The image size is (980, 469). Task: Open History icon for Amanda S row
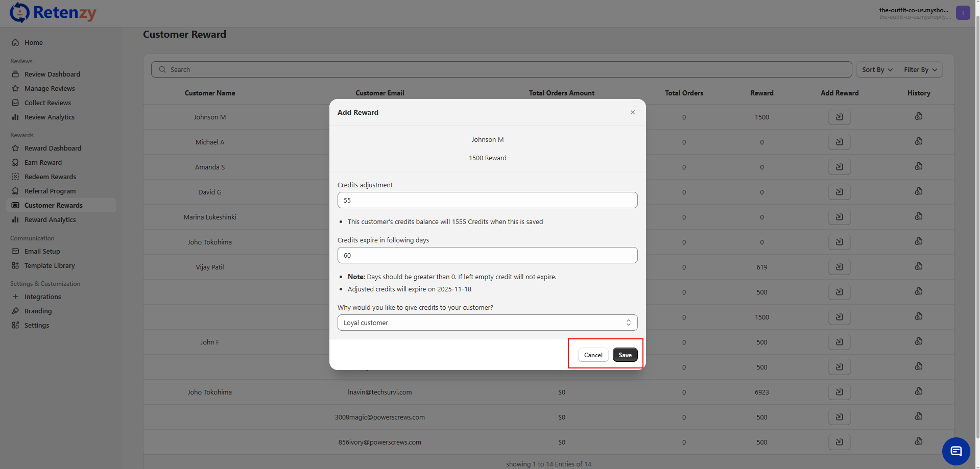pos(918,166)
